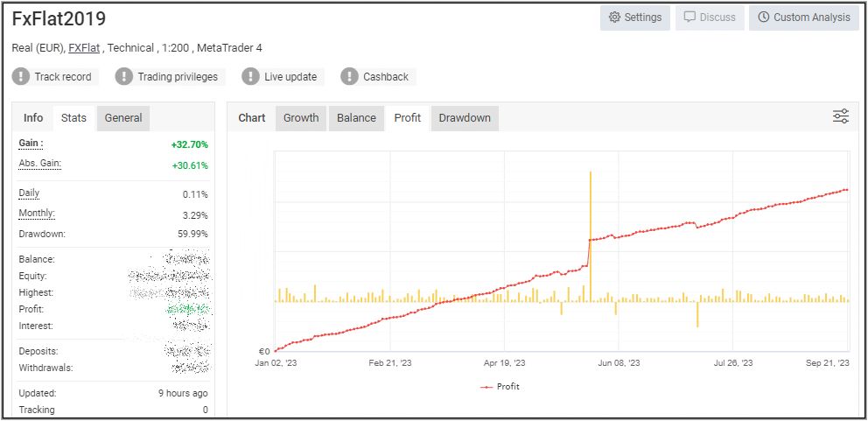Click the Cashback exclamation icon
This screenshot has height=421, width=868.
point(350,77)
